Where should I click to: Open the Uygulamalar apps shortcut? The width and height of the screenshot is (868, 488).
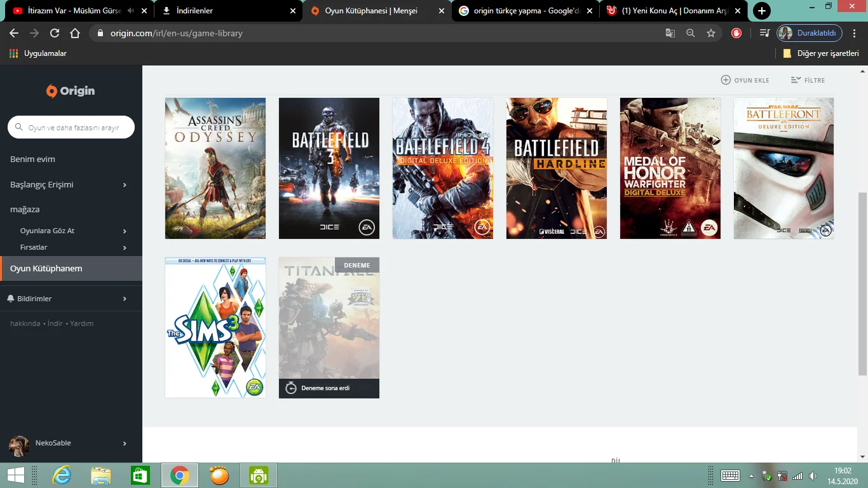(38, 53)
